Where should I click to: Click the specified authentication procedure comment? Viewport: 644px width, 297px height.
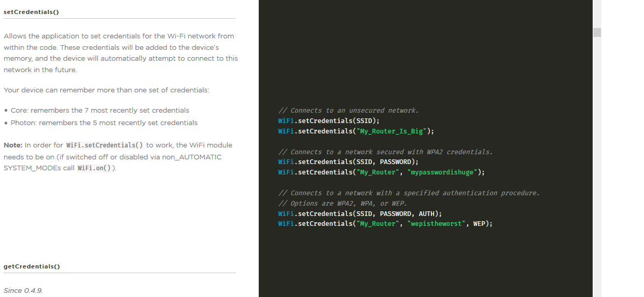[x=409, y=193]
